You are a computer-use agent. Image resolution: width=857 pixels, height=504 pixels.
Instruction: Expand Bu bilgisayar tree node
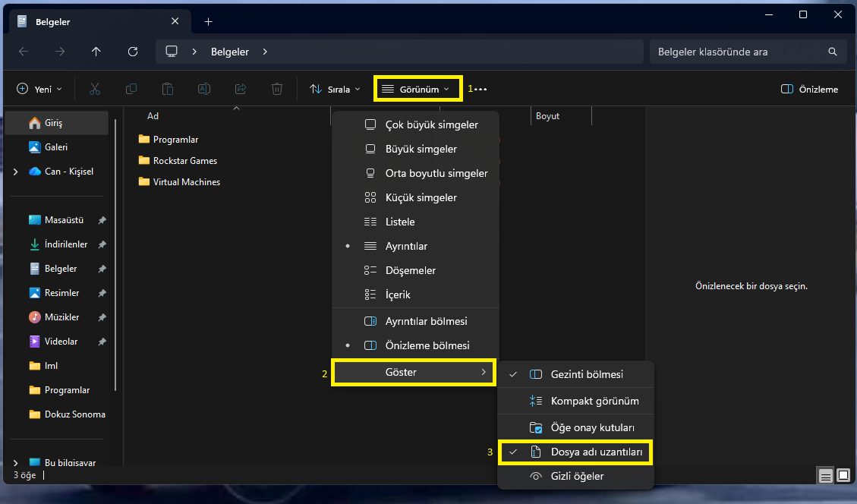pos(15,463)
